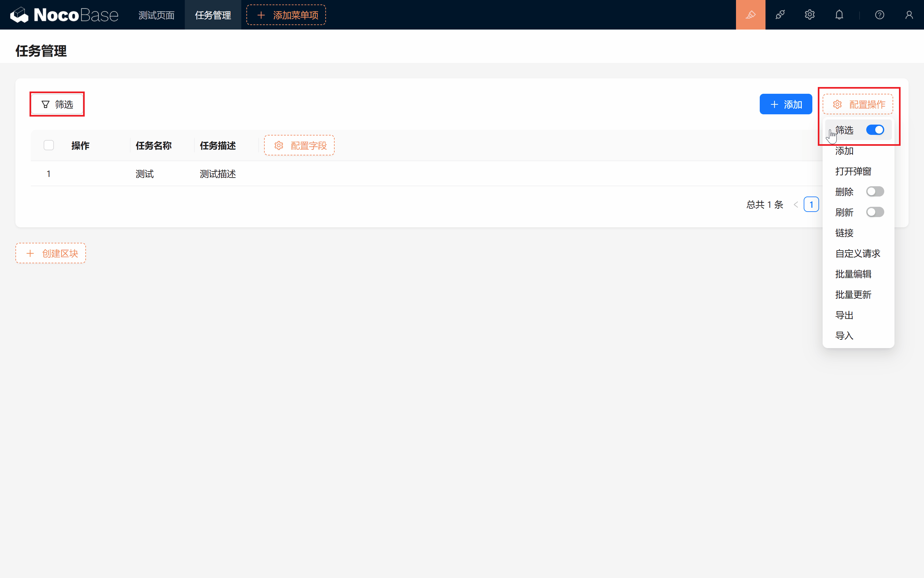
Task: Choose 自定义请求 in the actions dropdown
Action: [858, 253]
